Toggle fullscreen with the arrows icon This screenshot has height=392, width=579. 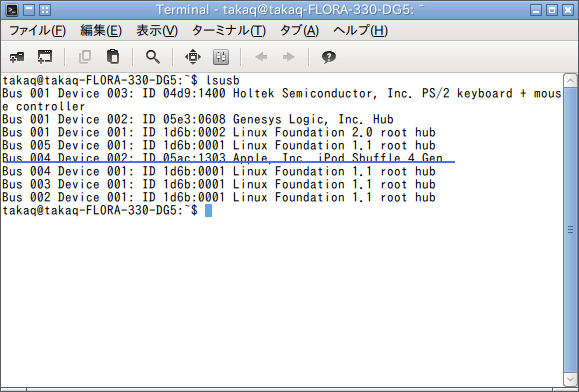pyautogui.click(x=193, y=57)
